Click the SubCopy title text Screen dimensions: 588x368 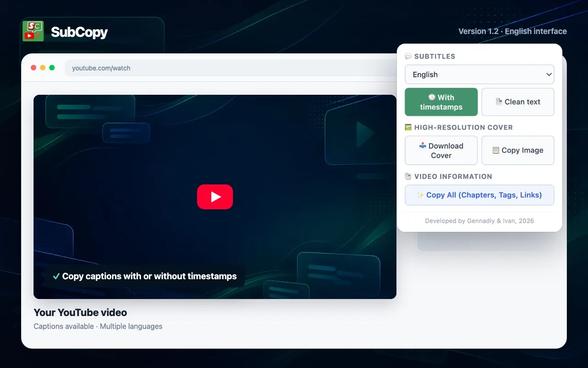point(79,32)
